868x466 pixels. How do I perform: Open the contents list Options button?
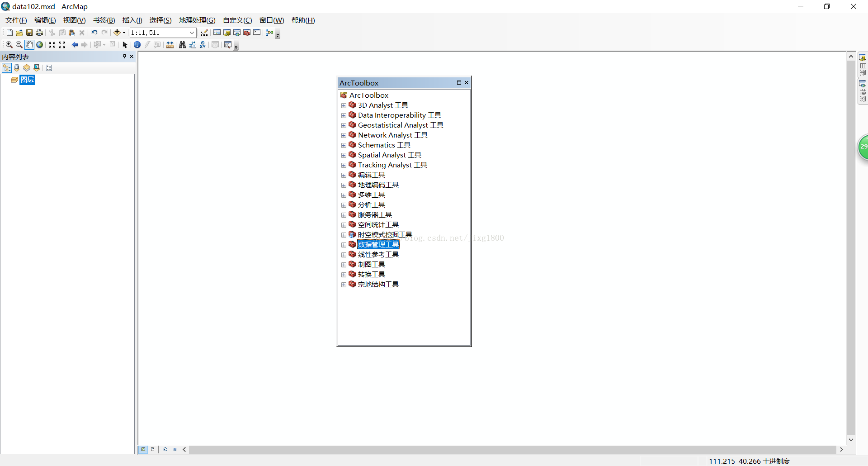coord(49,68)
